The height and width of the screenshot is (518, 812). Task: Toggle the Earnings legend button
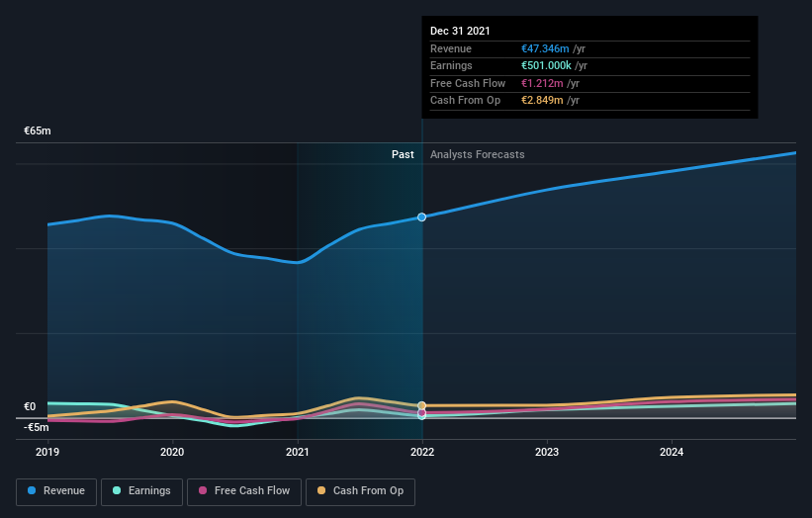click(x=141, y=491)
